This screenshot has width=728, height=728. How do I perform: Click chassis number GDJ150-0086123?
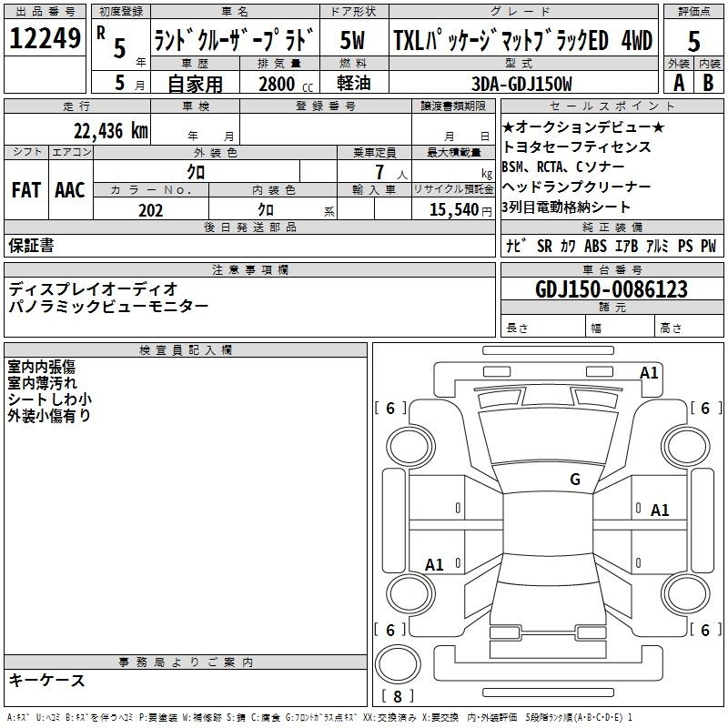pyautogui.click(x=612, y=289)
